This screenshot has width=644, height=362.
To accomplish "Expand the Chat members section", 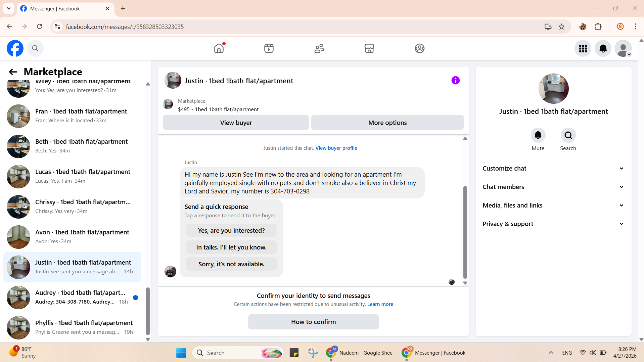I will click(x=553, y=187).
